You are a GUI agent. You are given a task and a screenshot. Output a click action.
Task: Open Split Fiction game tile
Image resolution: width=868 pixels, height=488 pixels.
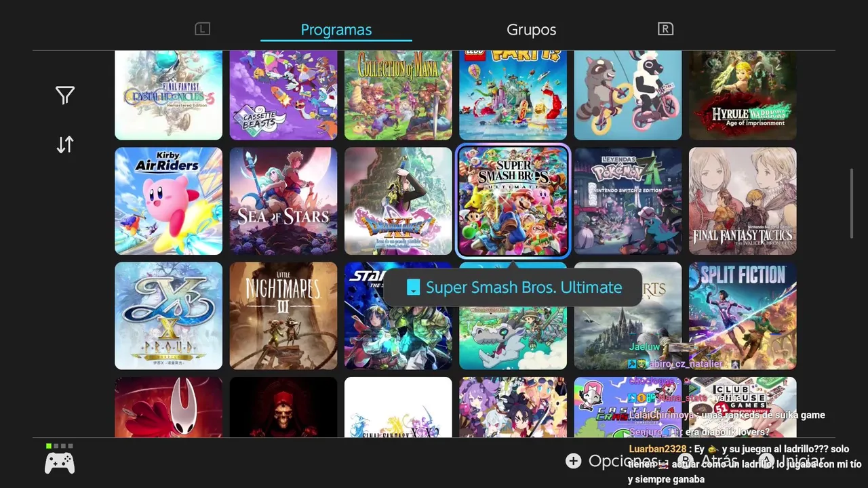pyautogui.click(x=743, y=316)
